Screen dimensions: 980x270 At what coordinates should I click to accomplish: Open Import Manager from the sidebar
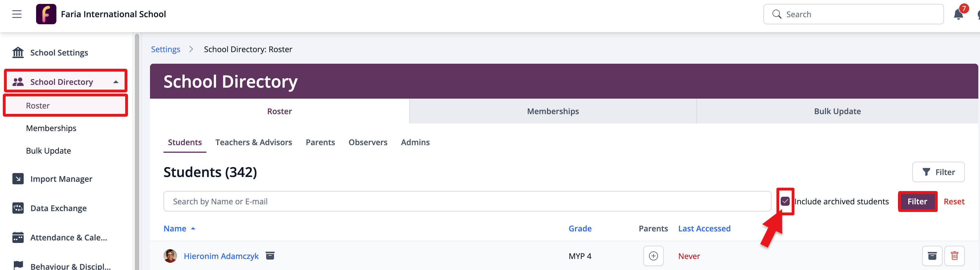click(x=61, y=179)
